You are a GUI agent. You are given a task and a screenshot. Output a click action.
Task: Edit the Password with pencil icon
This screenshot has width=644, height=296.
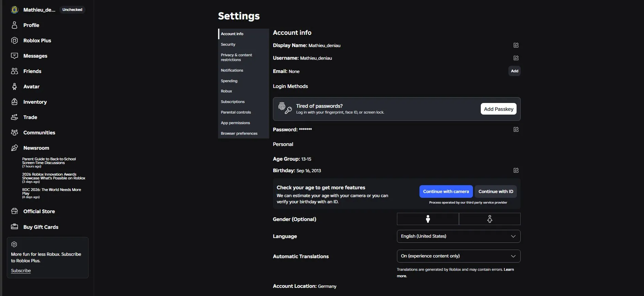[516, 130]
